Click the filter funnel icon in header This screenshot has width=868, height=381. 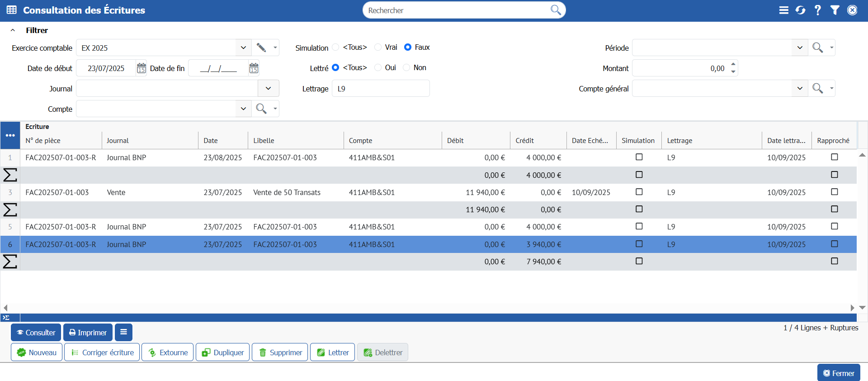click(x=835, y=10)
